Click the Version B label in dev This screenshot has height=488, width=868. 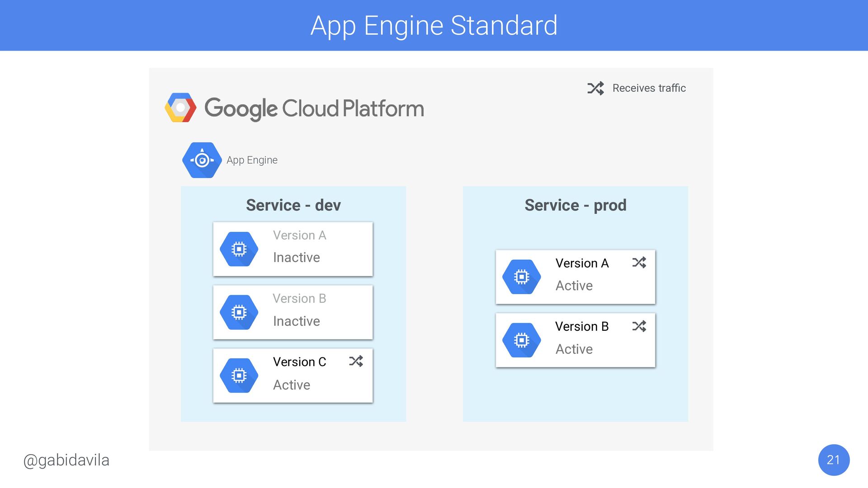(x=299, y=299)
